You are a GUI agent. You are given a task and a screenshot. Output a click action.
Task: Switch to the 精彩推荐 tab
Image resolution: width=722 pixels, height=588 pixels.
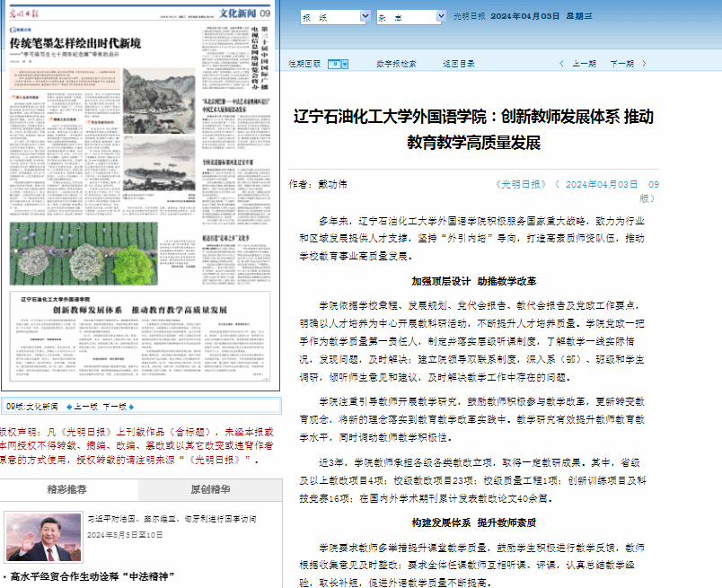tap(69, 490)
